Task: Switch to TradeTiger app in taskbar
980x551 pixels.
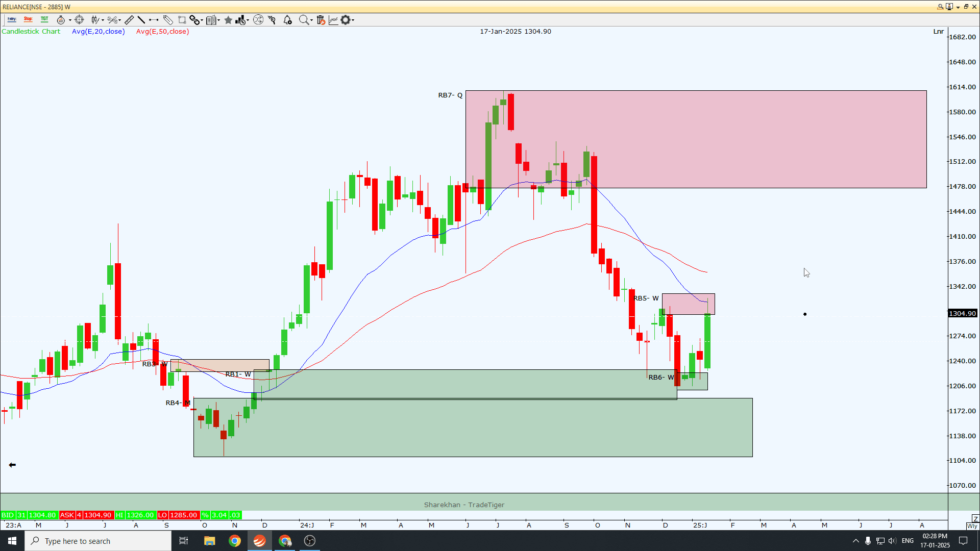Action: click(x=259, y=541)
